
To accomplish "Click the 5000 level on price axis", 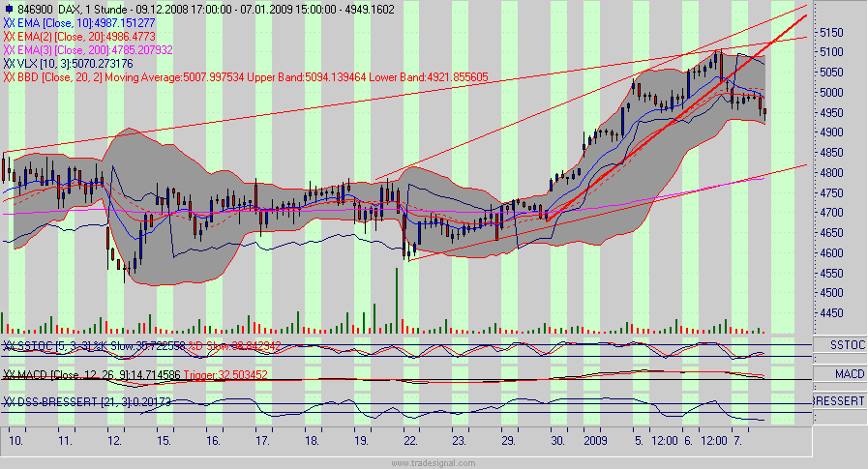I will (x=831, y=93).
